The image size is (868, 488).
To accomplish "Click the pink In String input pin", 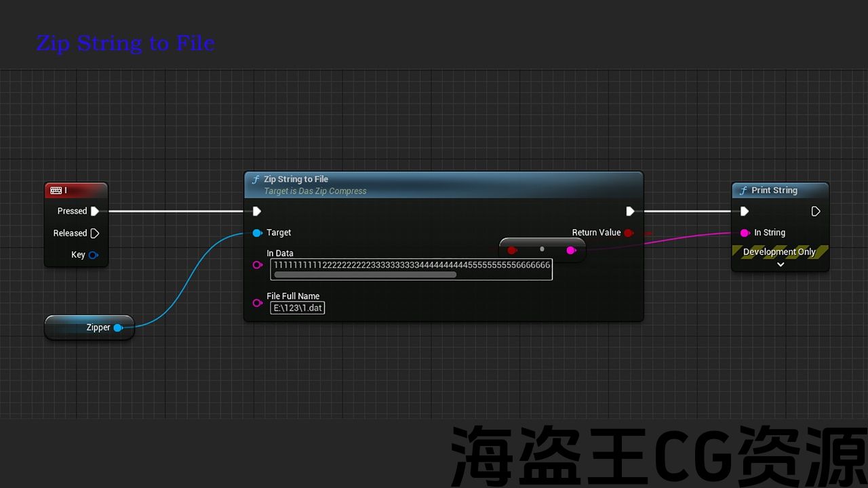I will tap(745, 232).
